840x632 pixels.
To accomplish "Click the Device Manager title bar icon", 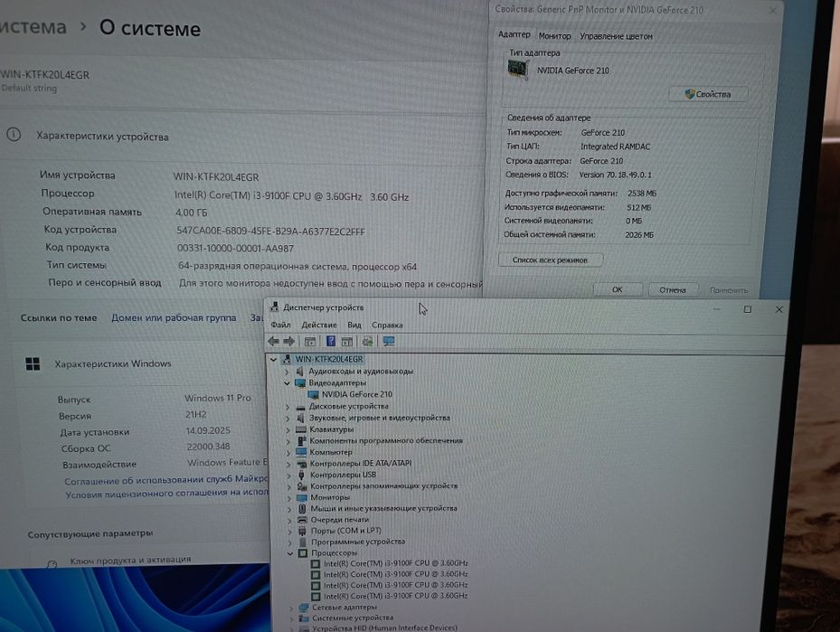I will coord(274,307).
